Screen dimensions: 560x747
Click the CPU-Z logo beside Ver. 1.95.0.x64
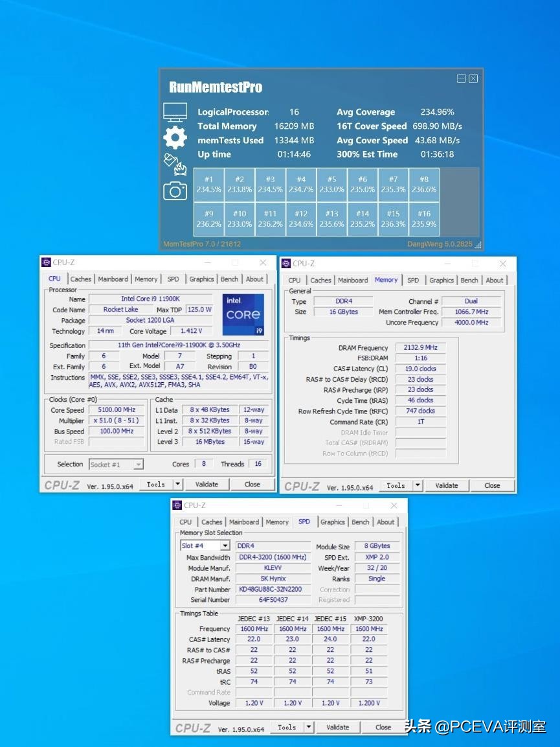tap(62, 484)
